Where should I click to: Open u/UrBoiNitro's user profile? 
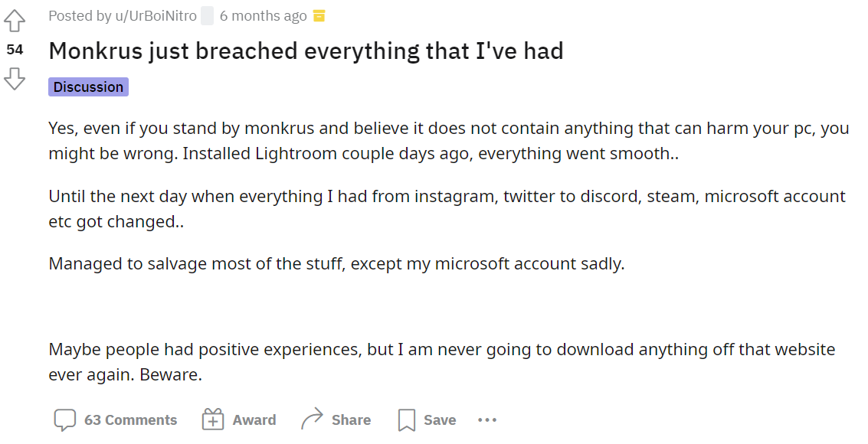[x=147, y=16]
